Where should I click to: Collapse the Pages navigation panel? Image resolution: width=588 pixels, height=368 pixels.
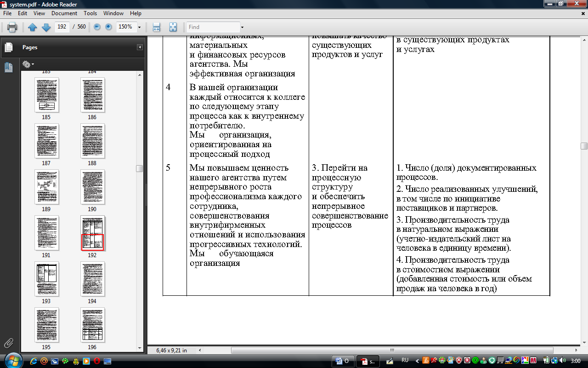click(x=140, y=47)
